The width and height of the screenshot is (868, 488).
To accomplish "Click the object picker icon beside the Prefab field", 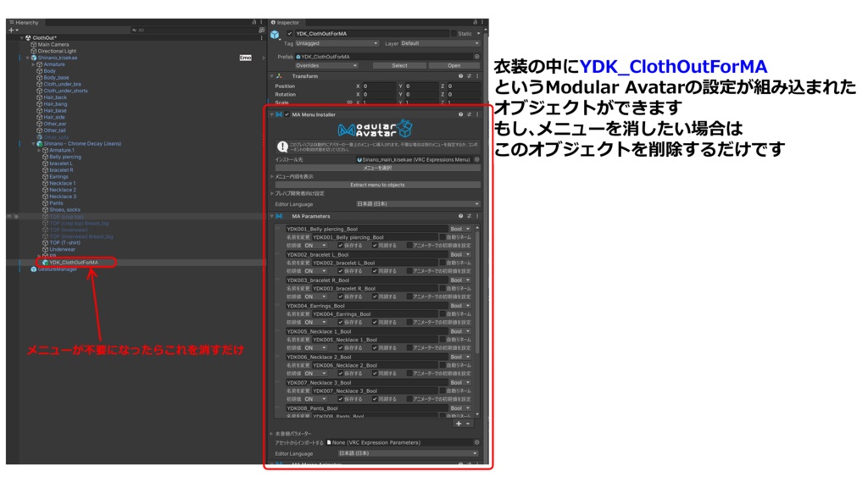I will coord(477,56).
